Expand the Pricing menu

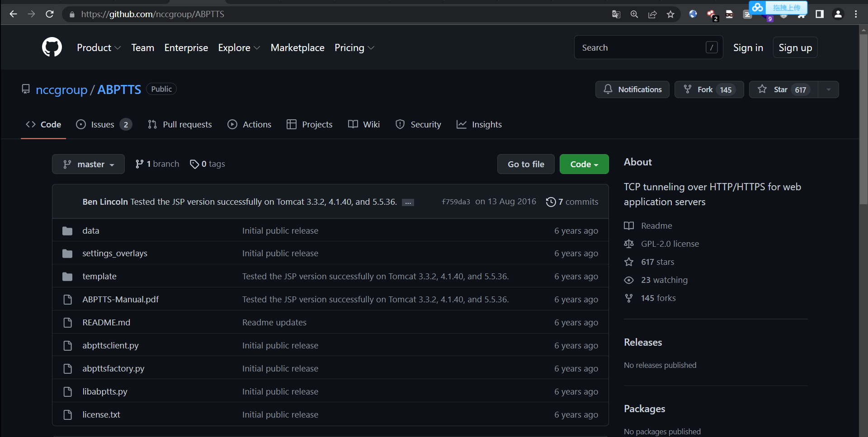click(354, 47)
